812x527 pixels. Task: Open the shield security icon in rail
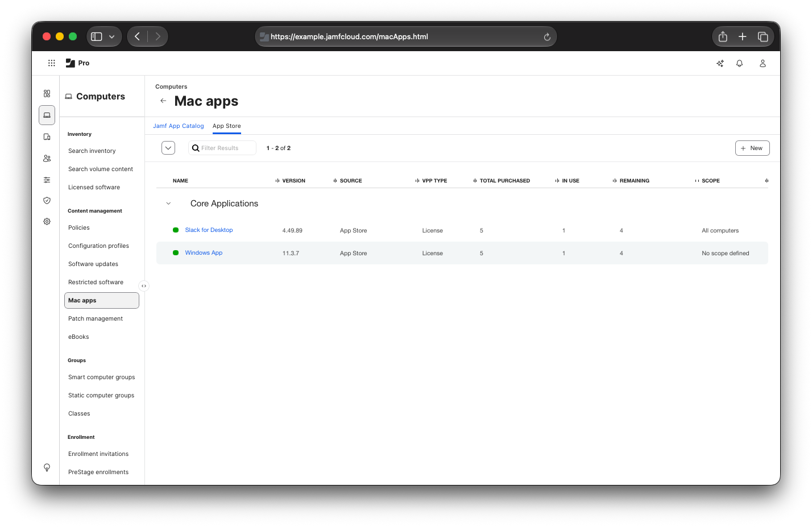click(47, 200)
